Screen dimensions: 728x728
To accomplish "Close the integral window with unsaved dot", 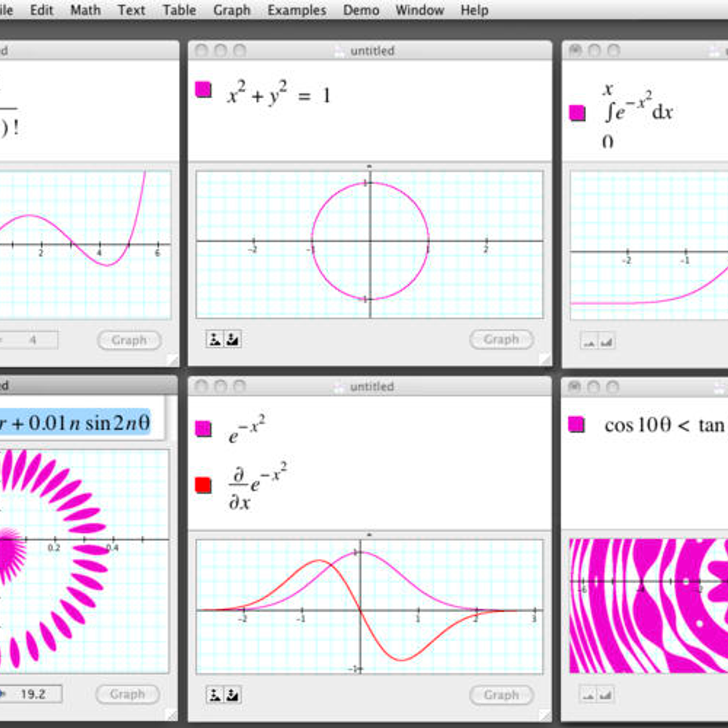I will [575, 50].
